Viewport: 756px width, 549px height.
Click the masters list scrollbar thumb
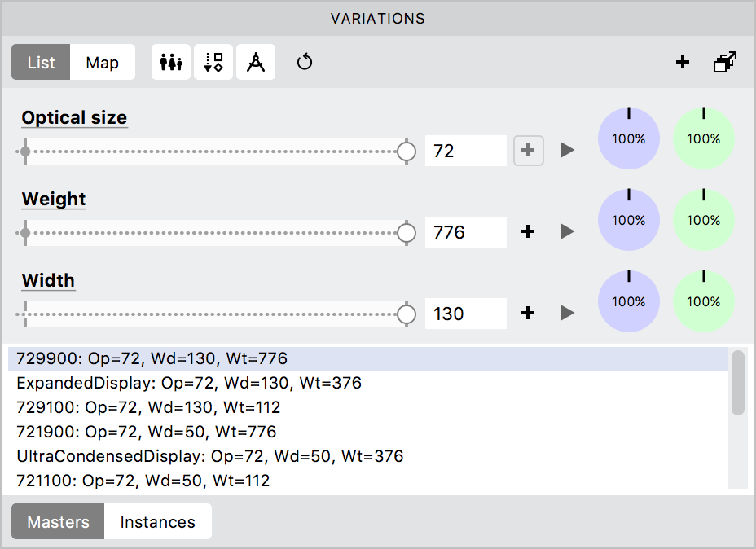[x=738, y=383]
